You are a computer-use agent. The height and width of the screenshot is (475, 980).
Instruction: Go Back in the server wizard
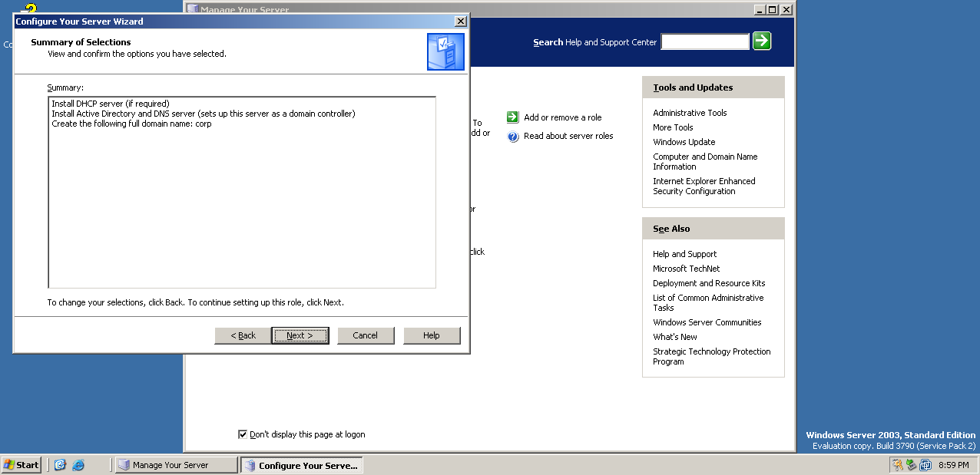click(x=243, y=335)
